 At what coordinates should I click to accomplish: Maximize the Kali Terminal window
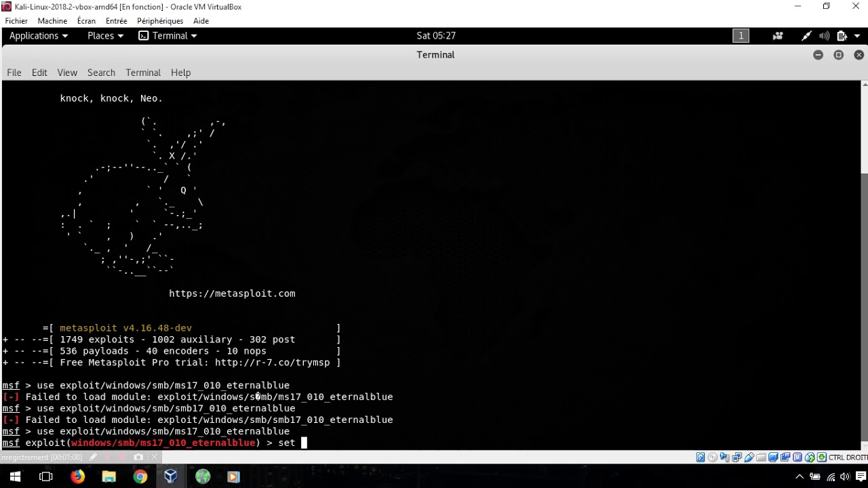pos(838,55)
